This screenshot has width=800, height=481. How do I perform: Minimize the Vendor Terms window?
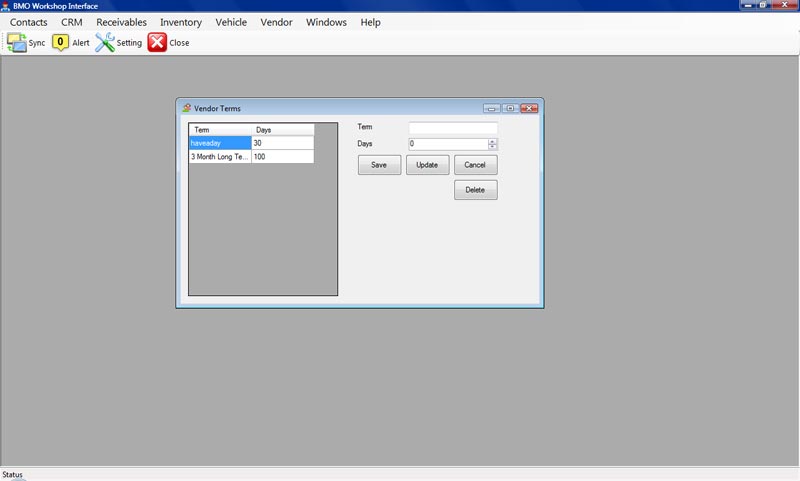coord(491,108)
